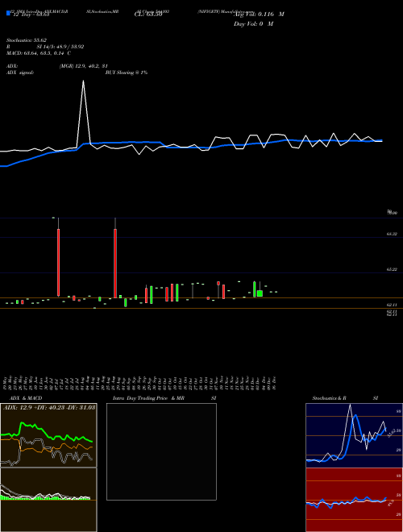The height and width of the screenshot is (532, 403).
Task: Click the 'ADX & MACD' panel title
Action: click(x=26, y=398)
